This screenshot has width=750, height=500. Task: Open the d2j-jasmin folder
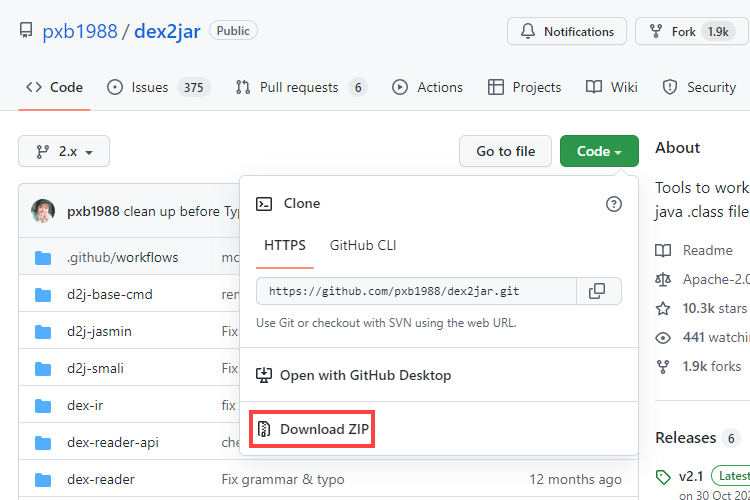point(99,331)
